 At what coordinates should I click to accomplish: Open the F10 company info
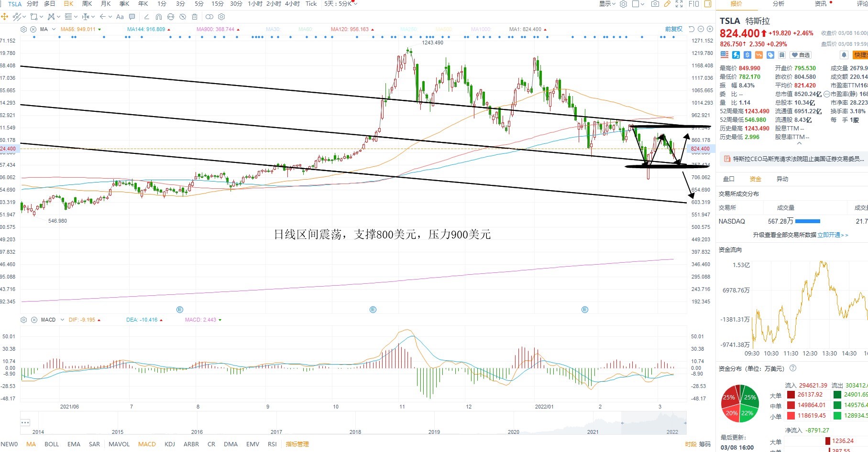click(x=694, y=4)
